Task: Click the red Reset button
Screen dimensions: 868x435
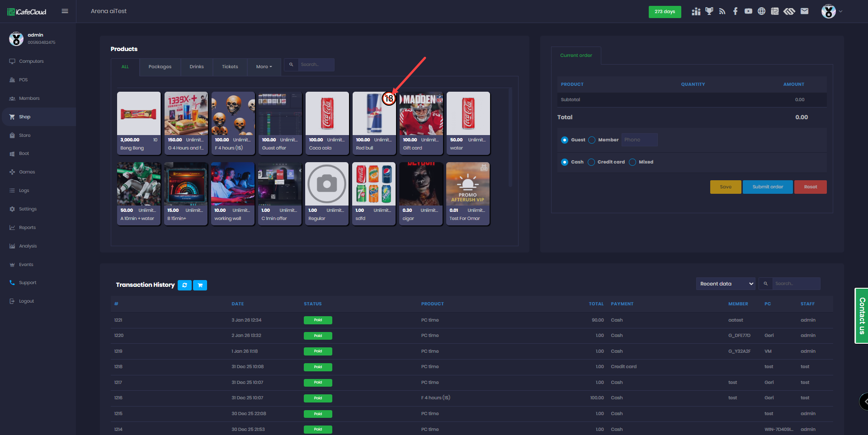Action: (x=810, y=187)
